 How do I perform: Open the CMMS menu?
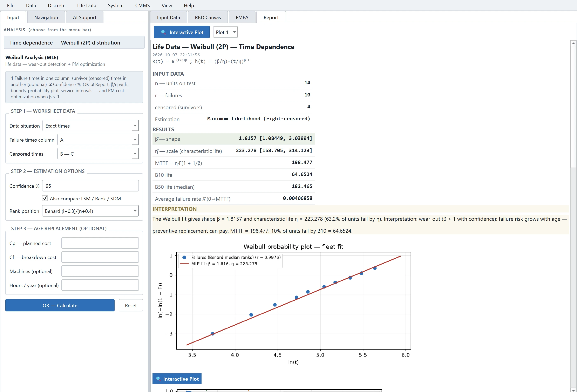point(142,6)
